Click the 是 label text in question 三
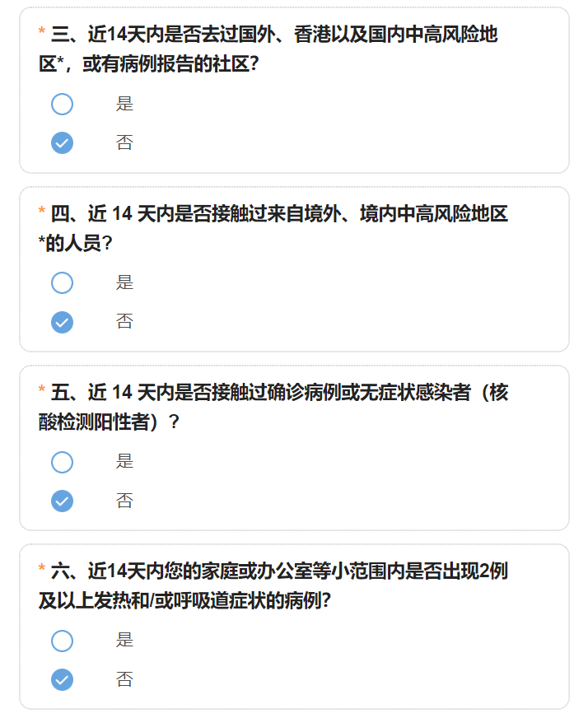588x718 pixels. click(x=124, y=104)
